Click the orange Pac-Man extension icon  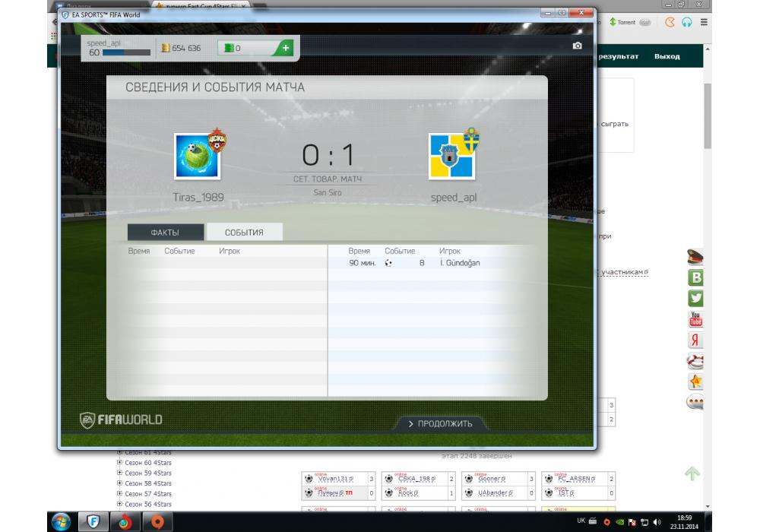tap(670, 22)
